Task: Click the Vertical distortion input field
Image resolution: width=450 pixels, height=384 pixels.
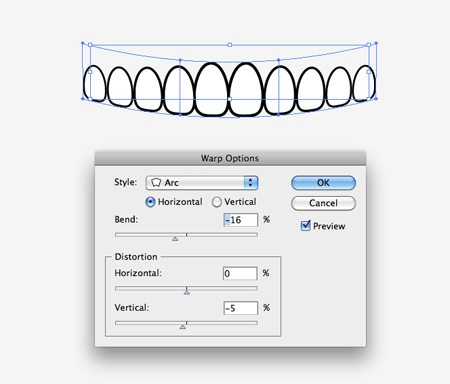Action: coord(241,308)
